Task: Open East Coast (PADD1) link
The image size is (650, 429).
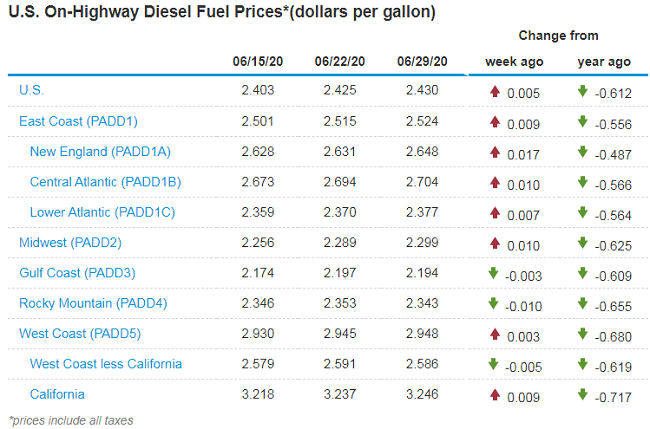Action: coord(78,121)
